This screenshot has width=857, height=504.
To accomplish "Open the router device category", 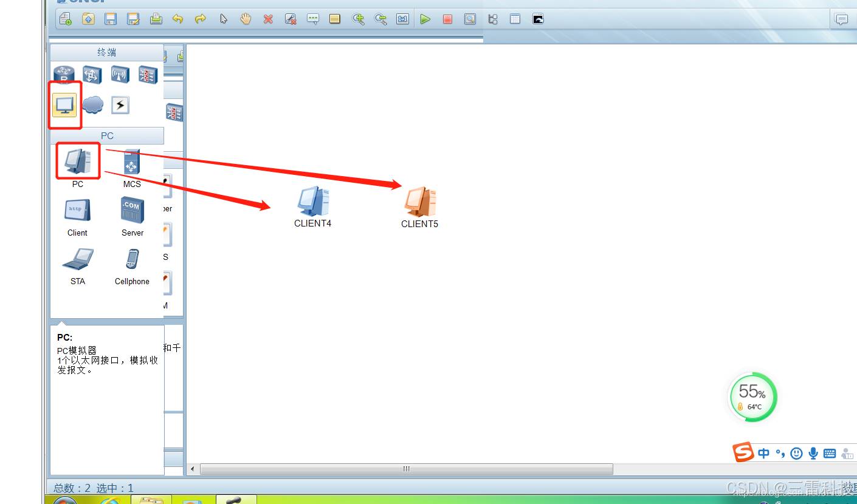I will pos(64,75).
